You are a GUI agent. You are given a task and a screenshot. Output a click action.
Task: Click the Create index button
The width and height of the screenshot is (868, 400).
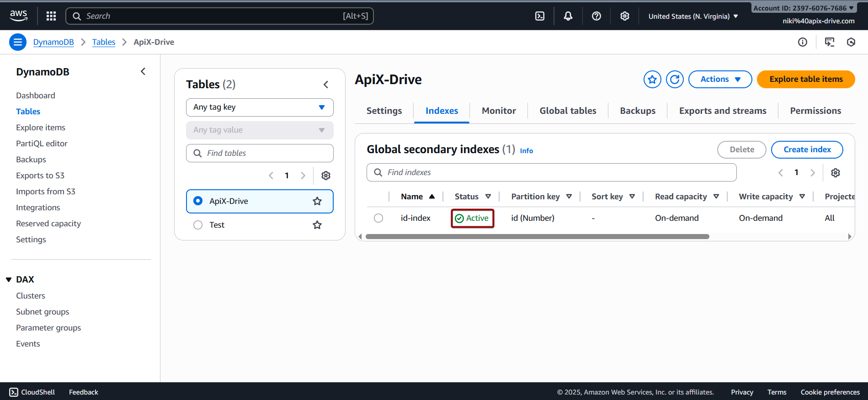[807, 149]
